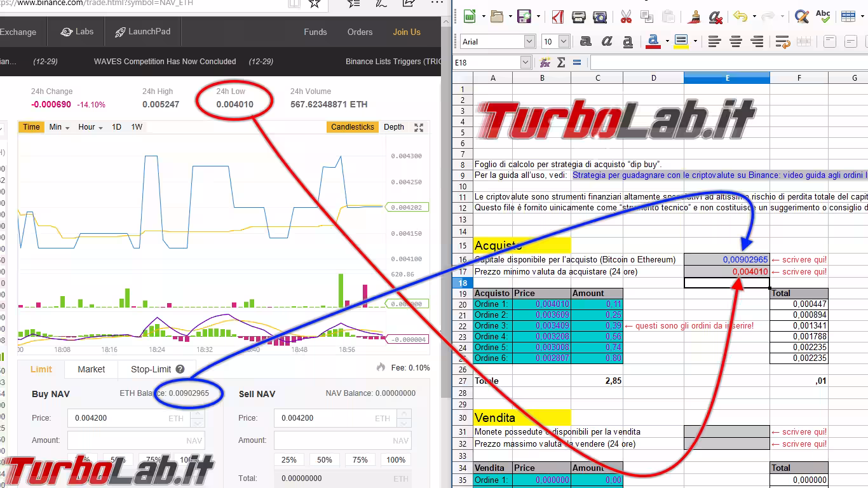Expand the Hour interval dropdown on chart
The height and width of the screenshot is (488, 868).
(90, 127)
